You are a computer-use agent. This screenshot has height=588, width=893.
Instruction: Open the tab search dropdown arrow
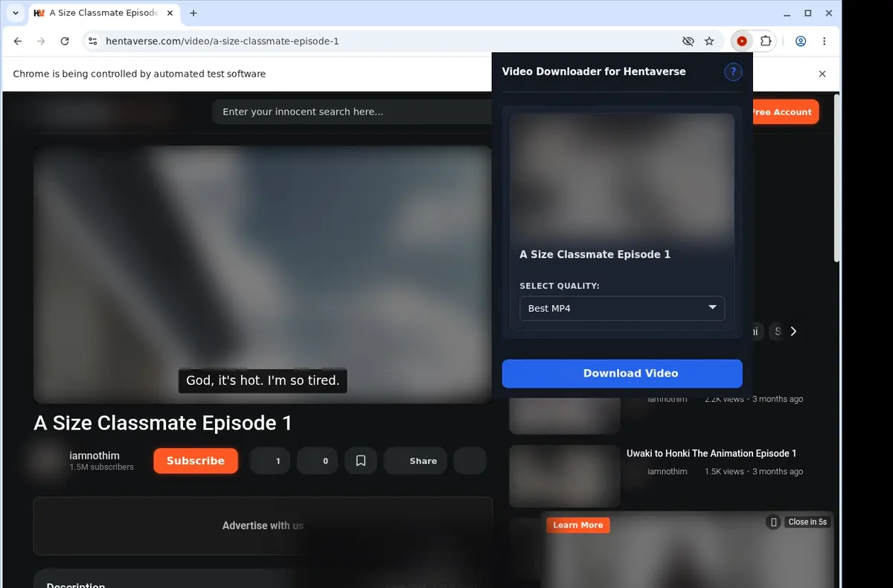coord(16,13)
